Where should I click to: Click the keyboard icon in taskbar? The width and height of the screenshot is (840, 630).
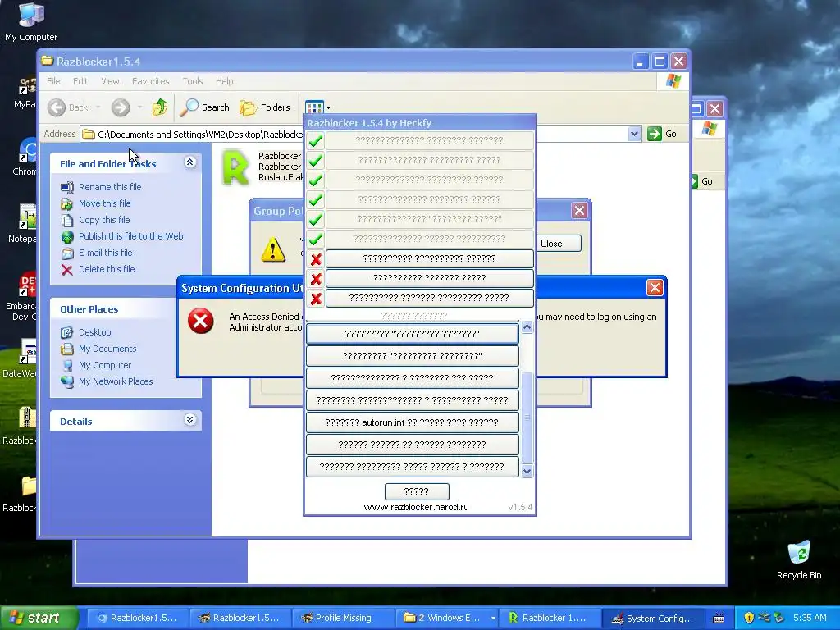719,619
